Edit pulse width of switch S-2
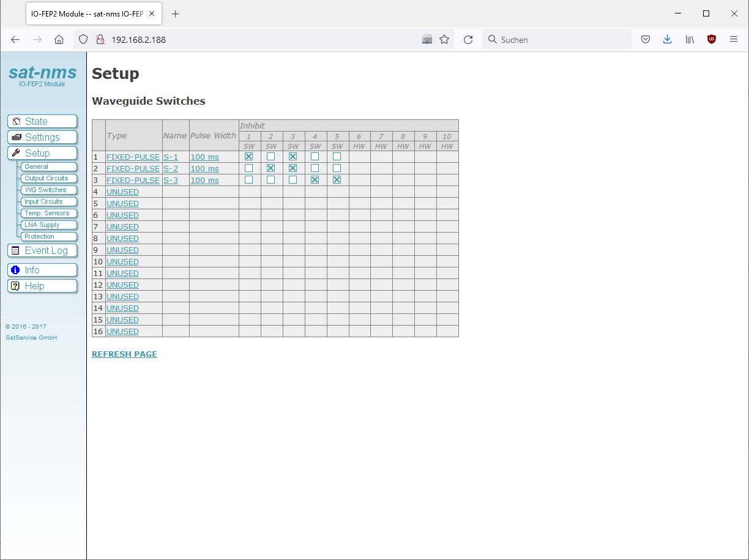Image resolution: width=749 pixels, height=560 pixels. [204, 169]
